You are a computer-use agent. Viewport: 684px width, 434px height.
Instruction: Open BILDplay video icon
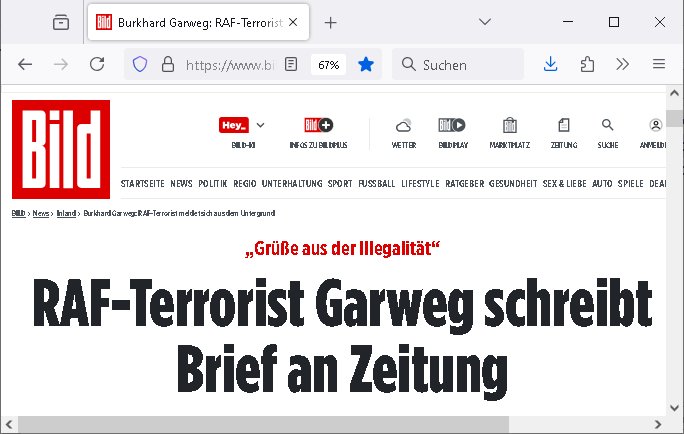pyautogui.click(x=452, y=125)
